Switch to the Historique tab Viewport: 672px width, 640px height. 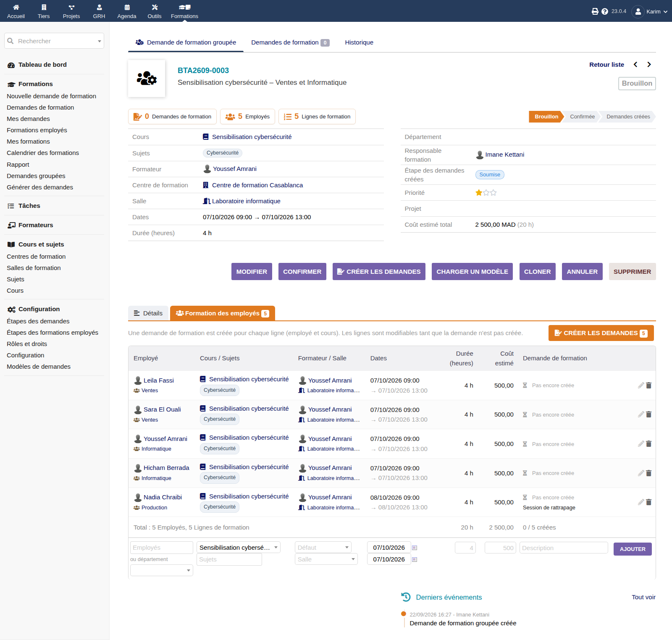point(359,42)
